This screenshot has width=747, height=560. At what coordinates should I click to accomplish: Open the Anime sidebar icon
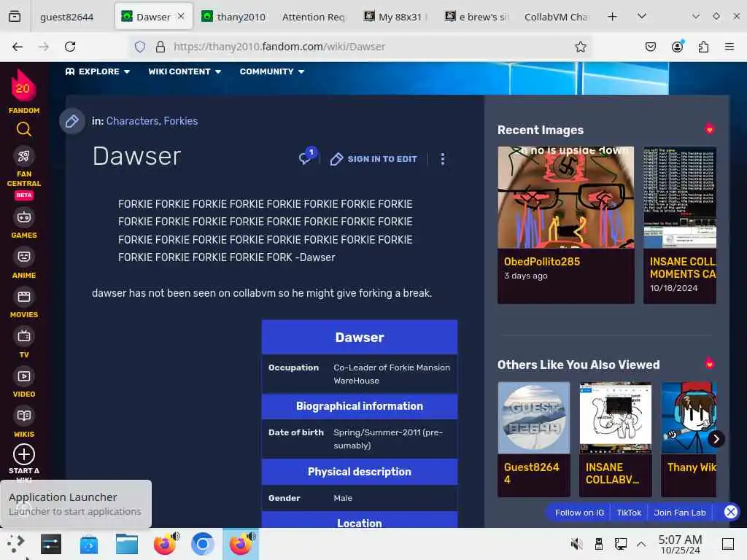24,257
